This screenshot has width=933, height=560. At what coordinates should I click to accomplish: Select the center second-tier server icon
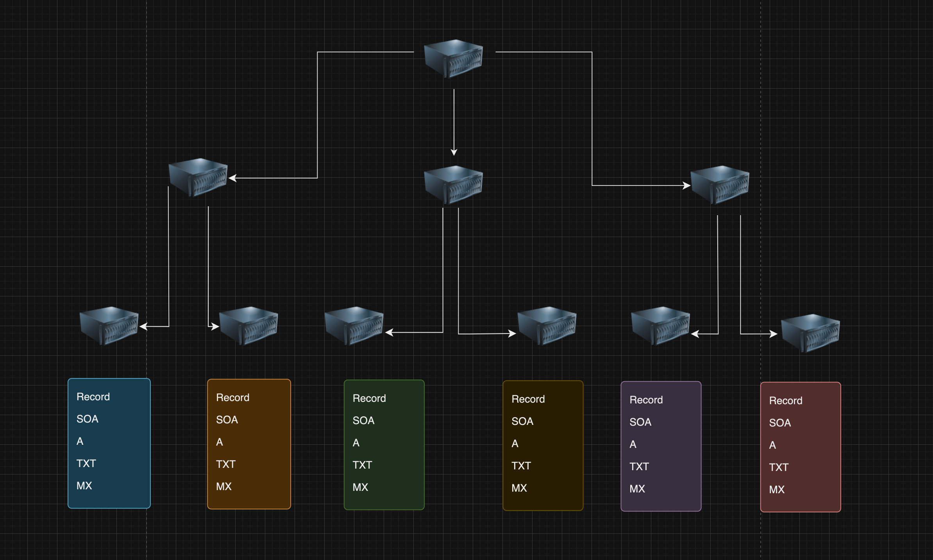pyautogui.click(x=454, y=185)
